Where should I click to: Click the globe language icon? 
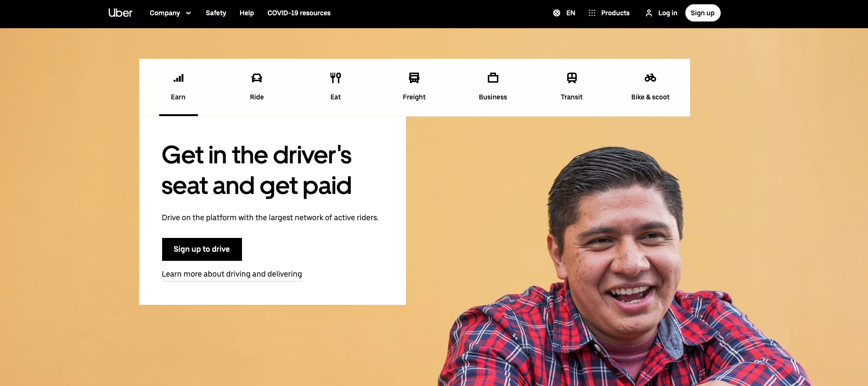click(x=557, y=13)
